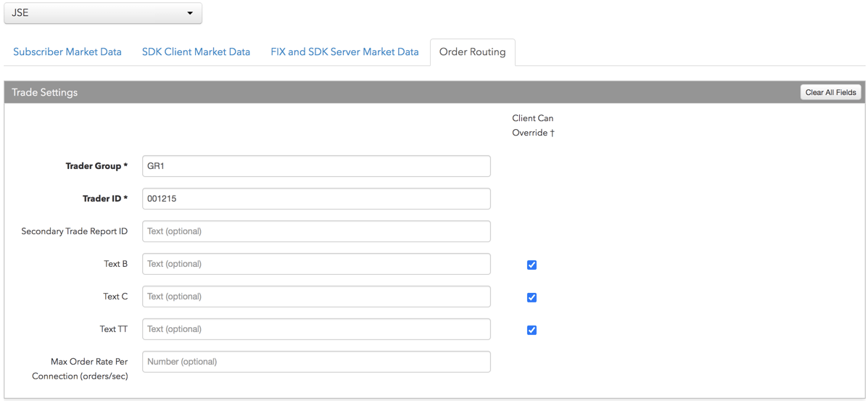Uncheck Client Can Override for Text B
This screenshot has height=401, width=868.
532,265
